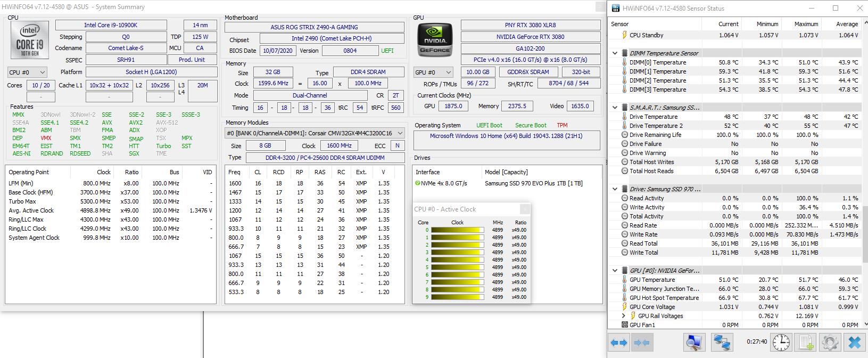This screenshot has height=358, width=868.
Task: Click the DDR4-3200 / PC4-25600 type field
Action: [x=325, y=158]
